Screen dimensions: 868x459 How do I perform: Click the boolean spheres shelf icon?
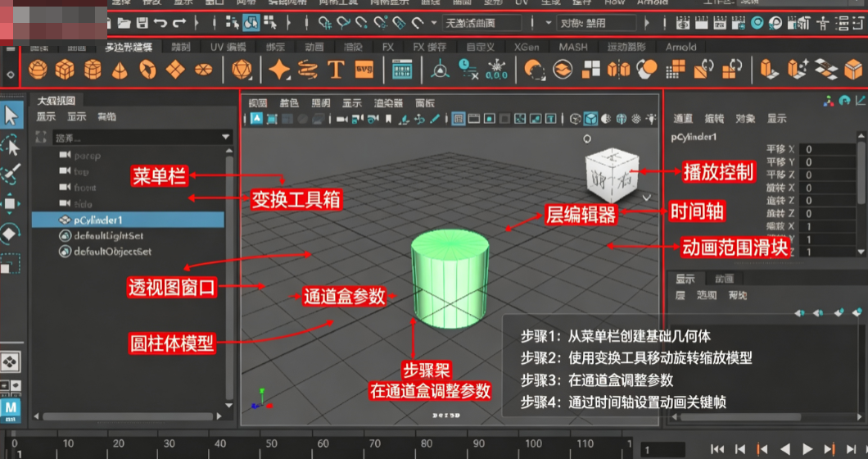click(x=647, y=70)
